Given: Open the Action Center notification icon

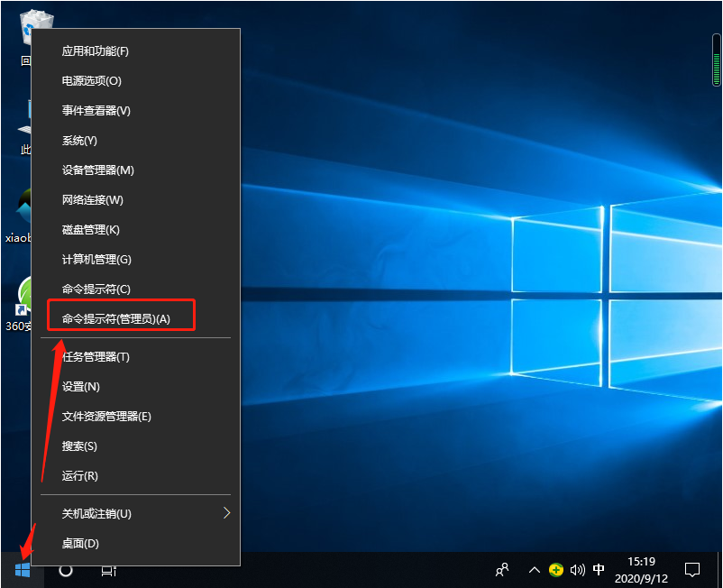Looking at the screenshot, I should [x=691, y=571].
